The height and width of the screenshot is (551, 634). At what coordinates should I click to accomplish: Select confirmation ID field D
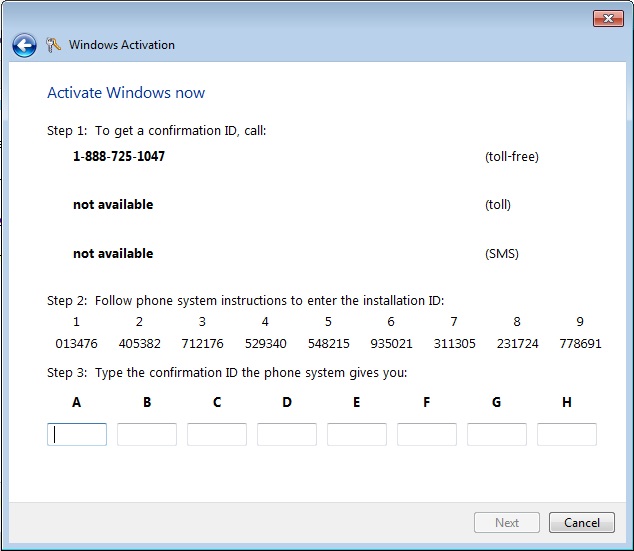pyautogui.click(x=287, y=435)
